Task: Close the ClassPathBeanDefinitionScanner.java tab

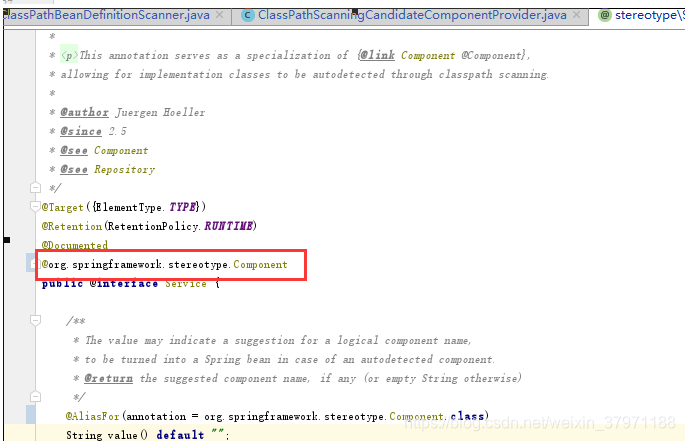Action: [220, 15]
